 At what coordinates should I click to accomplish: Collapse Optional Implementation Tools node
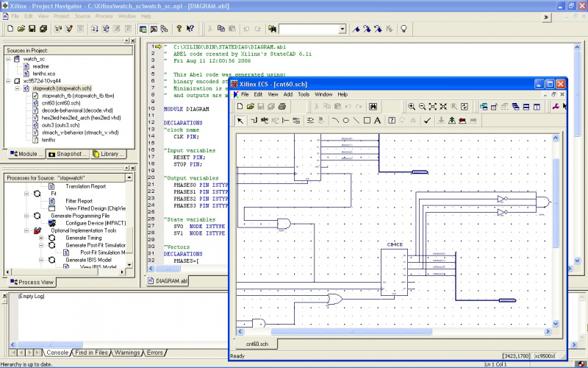26,230
